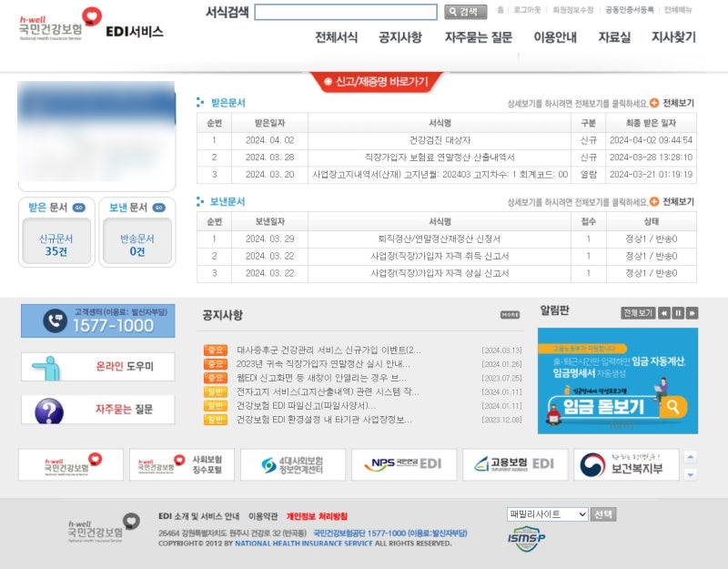Open 직장가입자 보험료 연말정산 산출내역서 row
This screenshot has width=728, height=569.
click(440, 157)
